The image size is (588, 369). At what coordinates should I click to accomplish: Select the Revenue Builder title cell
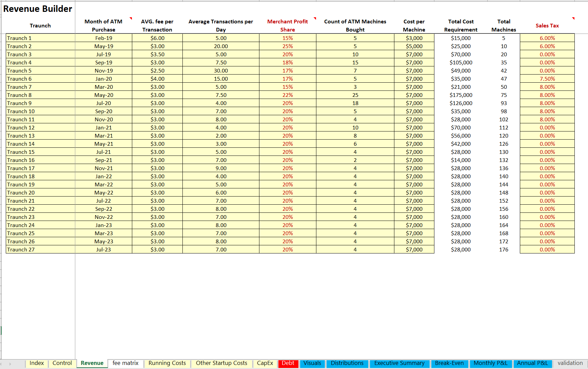(38, 9)
